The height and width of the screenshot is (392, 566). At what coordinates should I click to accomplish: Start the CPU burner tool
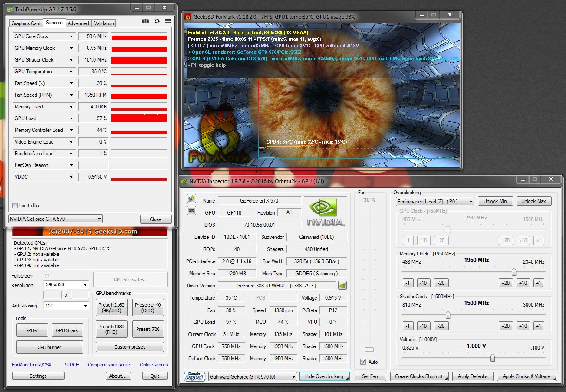[x=50, y=347]
